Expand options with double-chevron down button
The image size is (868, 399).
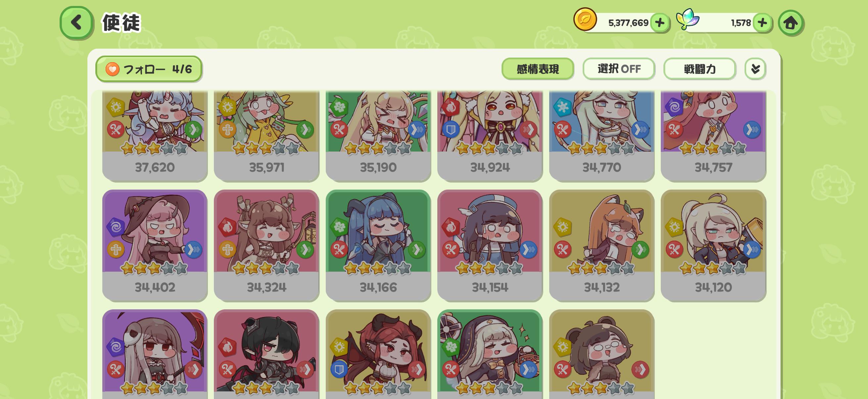[755, 69]
